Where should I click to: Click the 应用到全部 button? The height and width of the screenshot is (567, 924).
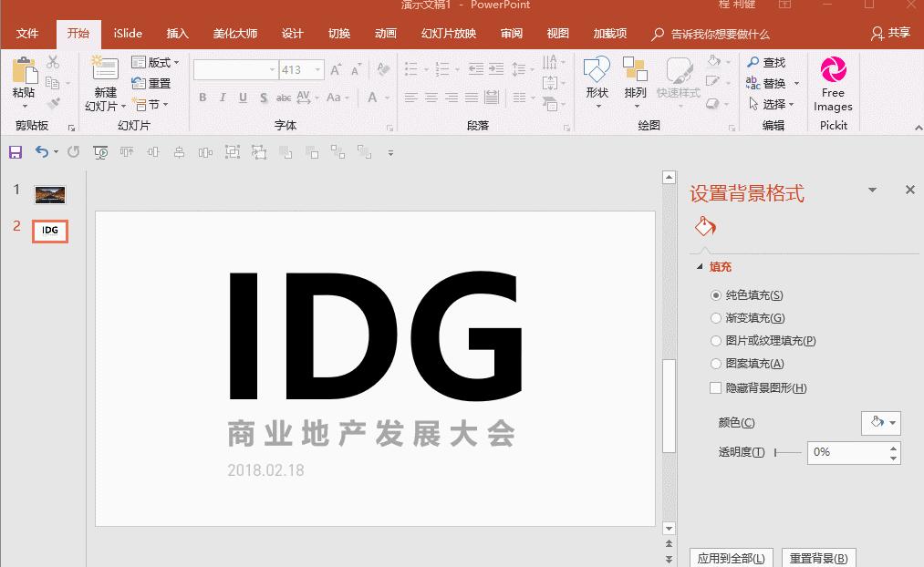[x=730, y=557]
